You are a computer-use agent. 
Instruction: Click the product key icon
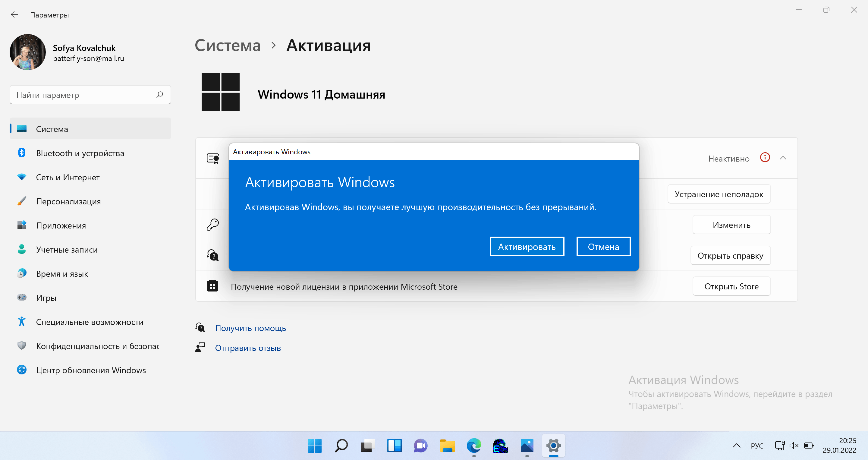212,225
